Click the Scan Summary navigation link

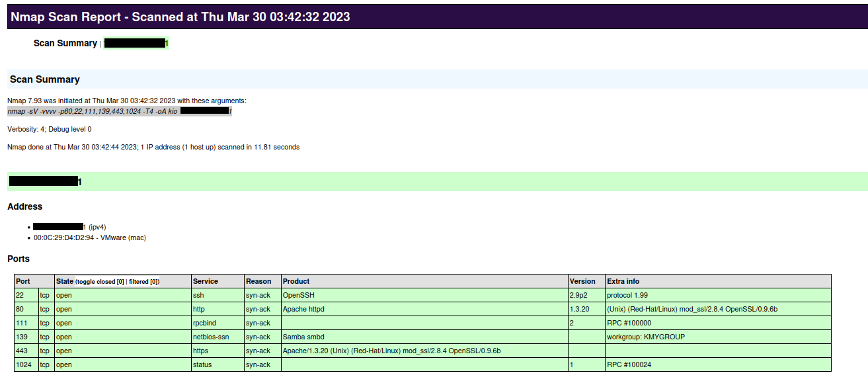(x=65, y=43)
